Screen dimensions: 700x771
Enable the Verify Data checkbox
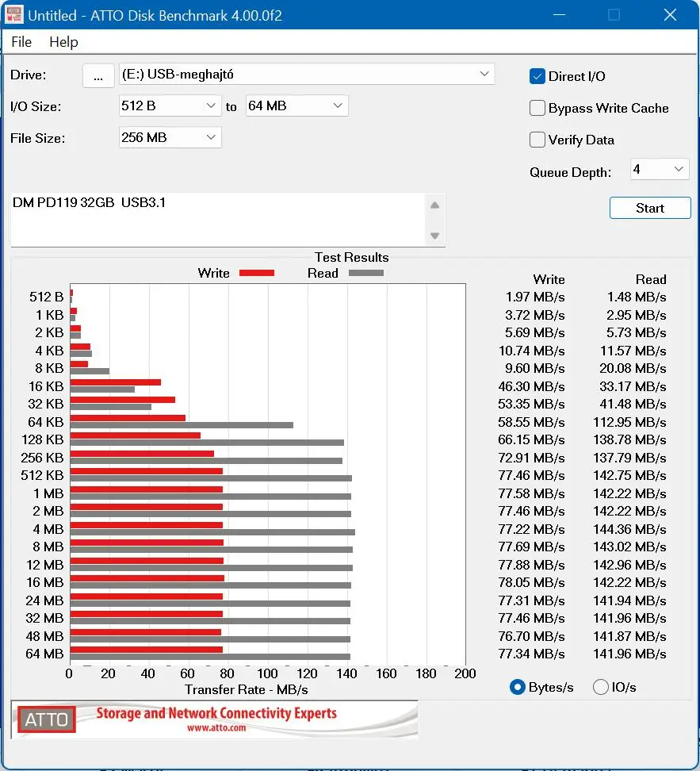pyautogui.click(x=537, y=140)
